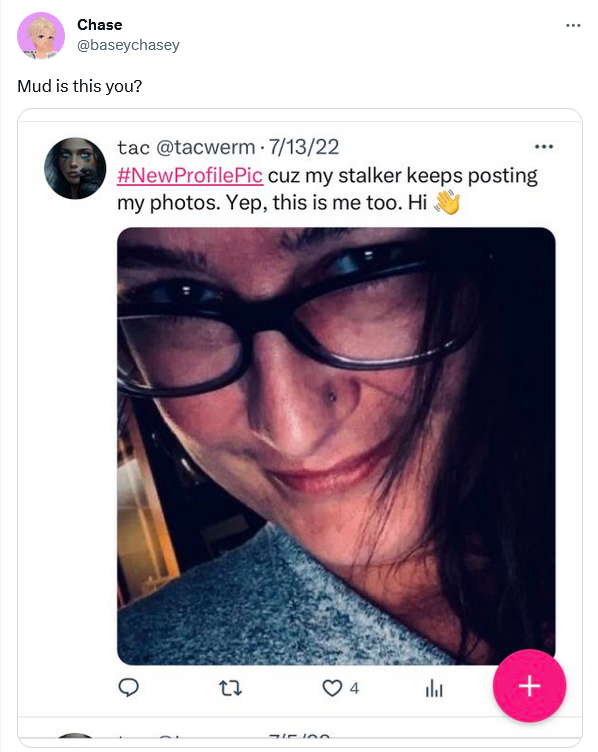598x752 pixels.
Task: Like the quoted tweet with the heart icon
Action: click(x=332, y=688)
